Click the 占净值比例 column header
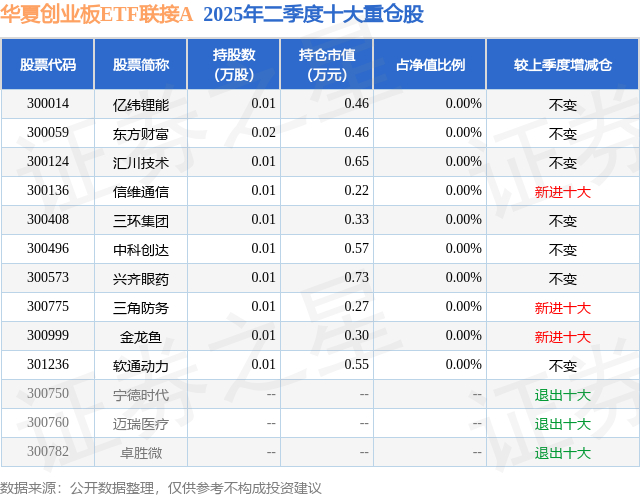Image resolution: width=640 pixels, height=497 pixels. point(430,64)
